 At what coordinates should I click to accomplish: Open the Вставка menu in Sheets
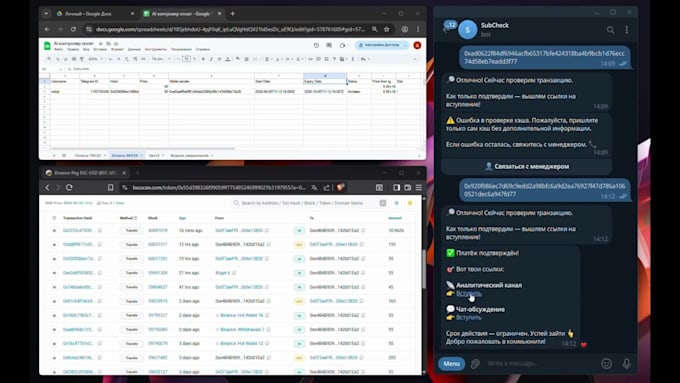click(x=100, y=49)
